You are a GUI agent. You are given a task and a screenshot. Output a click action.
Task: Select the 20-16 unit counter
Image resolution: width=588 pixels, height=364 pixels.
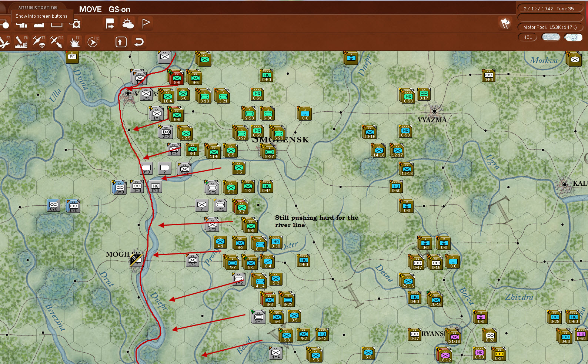pos(436,300)
